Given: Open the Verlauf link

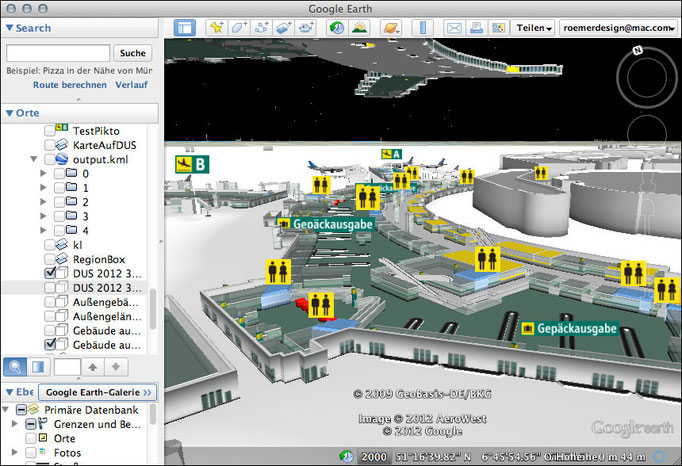Looking at the screenshot, I should pyautogui.click(x=131, y=84).
